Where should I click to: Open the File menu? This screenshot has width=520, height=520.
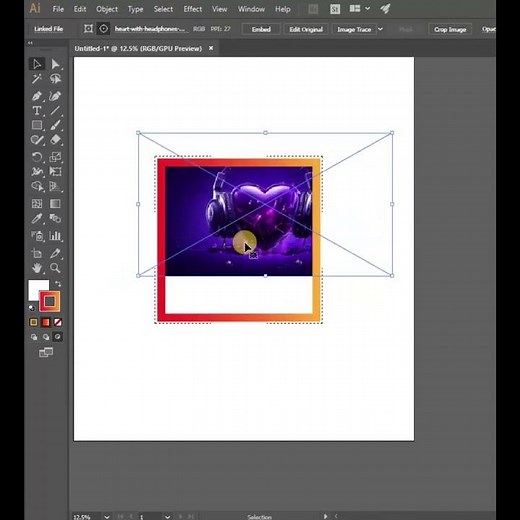tap(58, 9)
